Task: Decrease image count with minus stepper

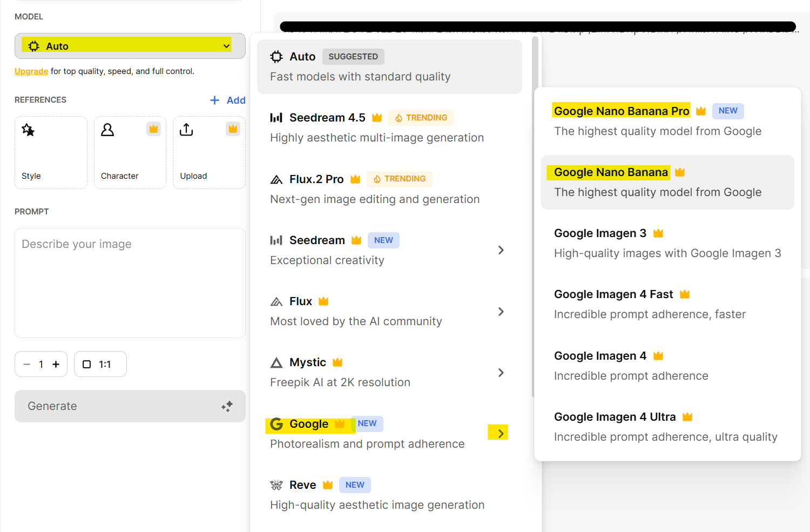Action: click(26, 365)
